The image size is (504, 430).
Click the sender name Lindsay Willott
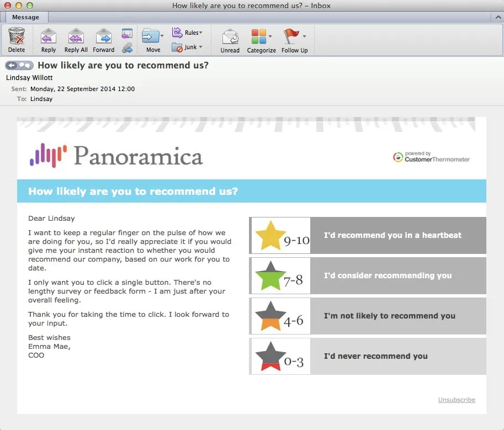(29, 78)
